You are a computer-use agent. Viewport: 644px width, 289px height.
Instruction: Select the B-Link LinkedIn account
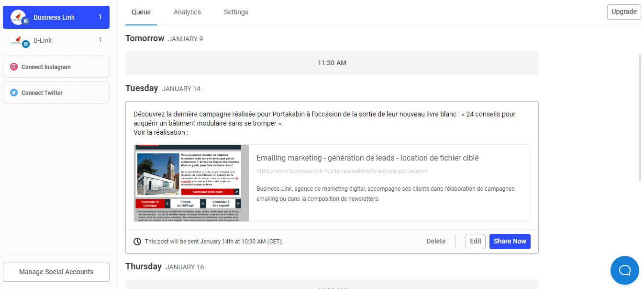(x=56, y=40)
